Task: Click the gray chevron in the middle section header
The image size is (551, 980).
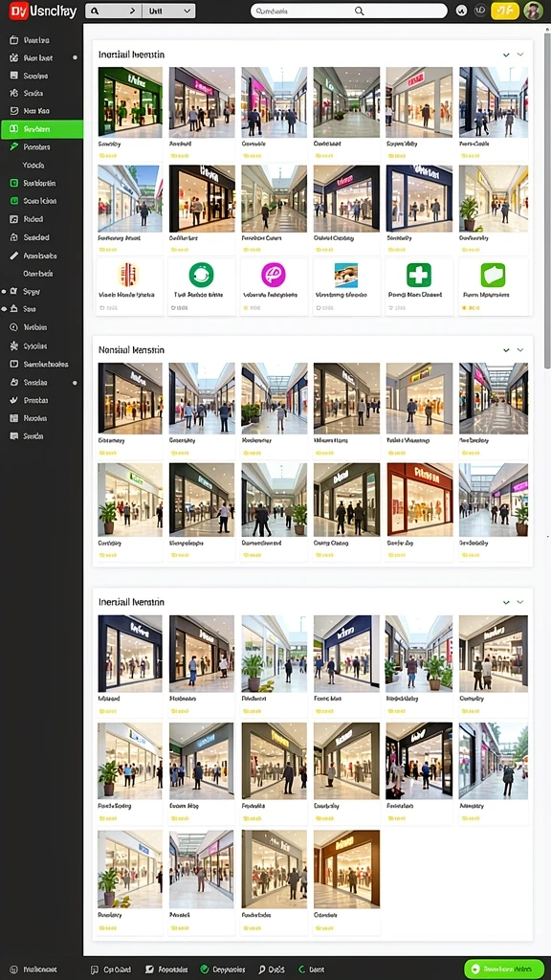Action: (x=520, y=350)
